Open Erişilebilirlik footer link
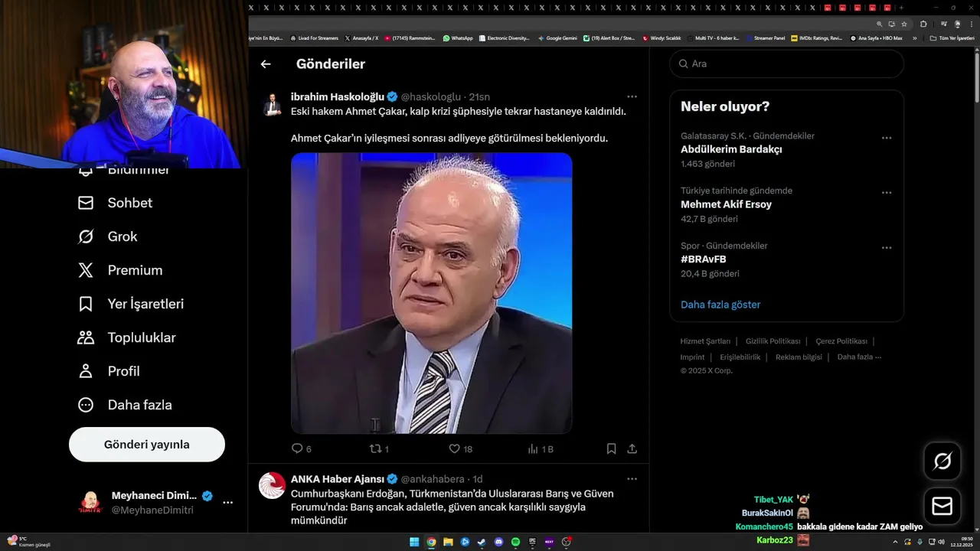This screenshot has width=980, height=551. [x=740, y=357]
